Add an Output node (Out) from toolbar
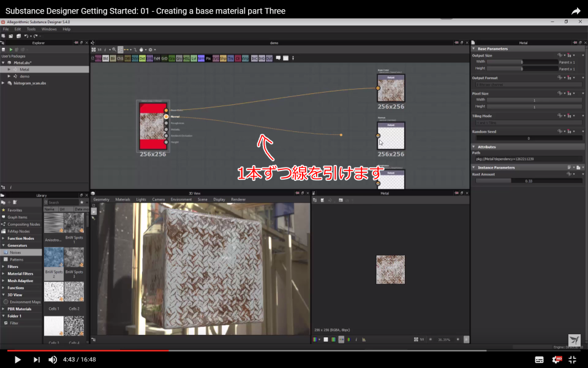 pyautogui.click(x=269, y=59)
